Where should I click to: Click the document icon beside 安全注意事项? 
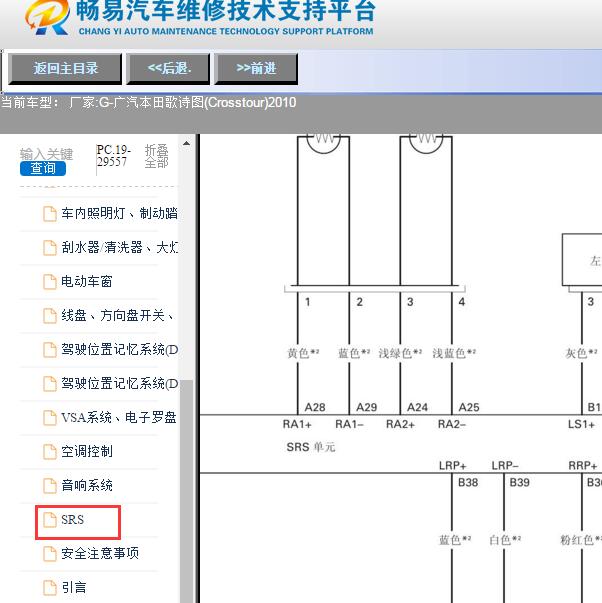tap(50, 554)
